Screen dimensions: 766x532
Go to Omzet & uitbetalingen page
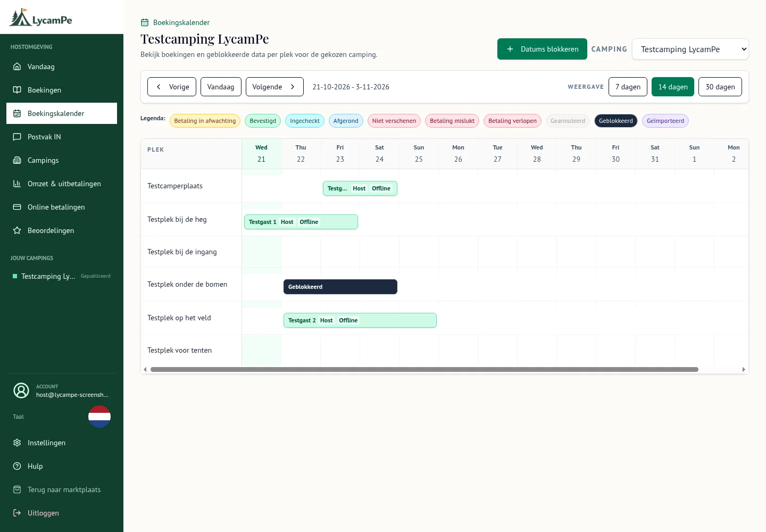tap(62, 184)
